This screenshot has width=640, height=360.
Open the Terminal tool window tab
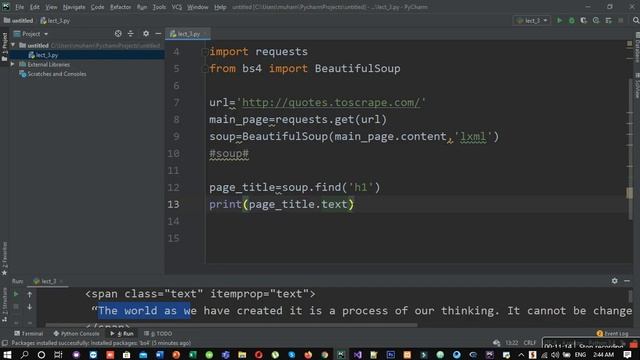point(29,333)
